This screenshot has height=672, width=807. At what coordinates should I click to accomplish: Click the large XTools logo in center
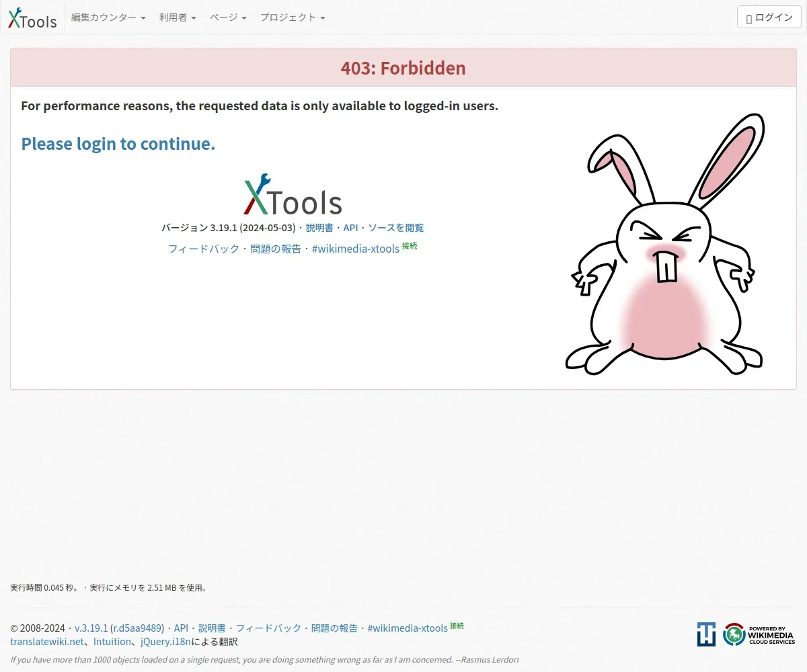click(293, 194)
